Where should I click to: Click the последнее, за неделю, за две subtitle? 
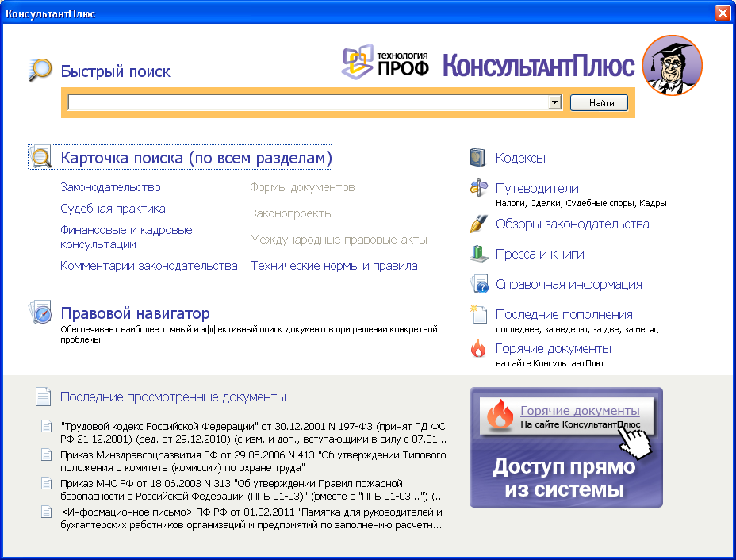(577, 329)
